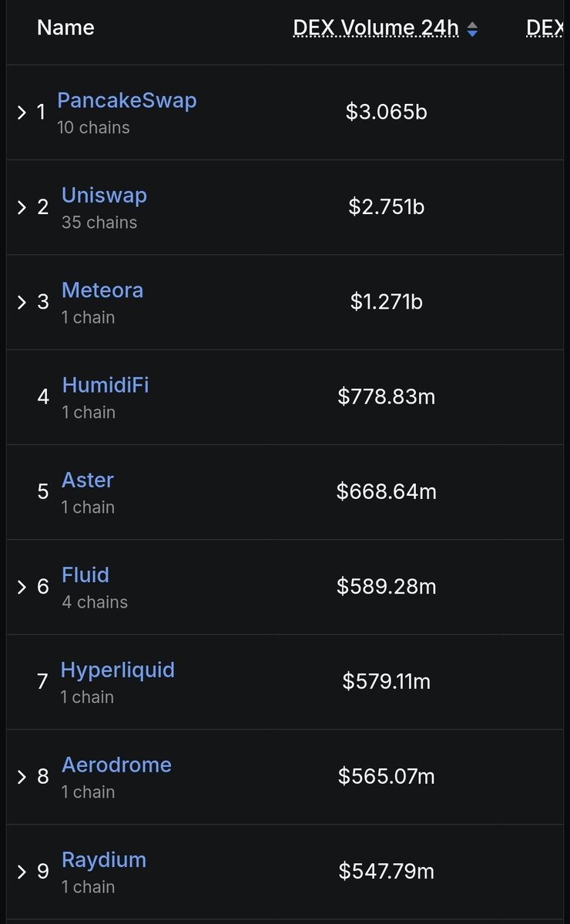Sort by DEX Volume 24h arrow icon
The image size is (570, 924).
click(x=472, y=29)
